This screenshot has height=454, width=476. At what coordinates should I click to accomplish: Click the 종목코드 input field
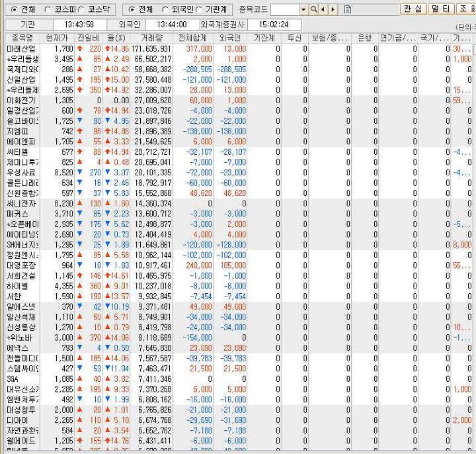285,10
